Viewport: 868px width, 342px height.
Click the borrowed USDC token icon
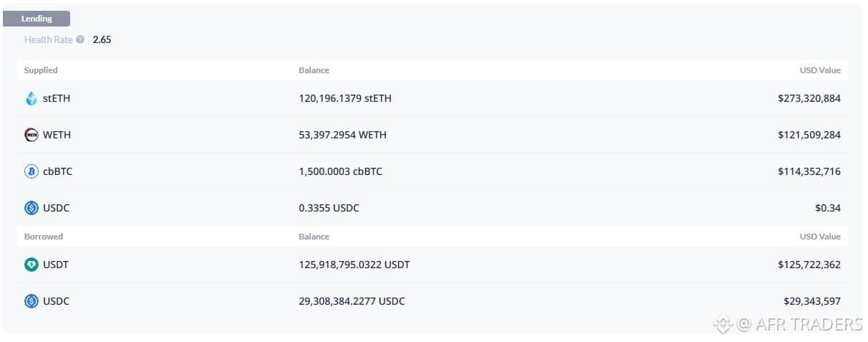point(32,301)
